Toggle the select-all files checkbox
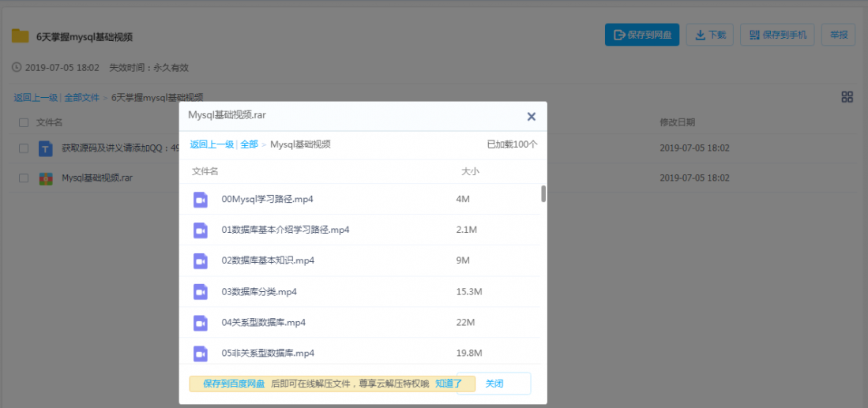This screenshot has width=868, height=408. click(x=24, y=123)
